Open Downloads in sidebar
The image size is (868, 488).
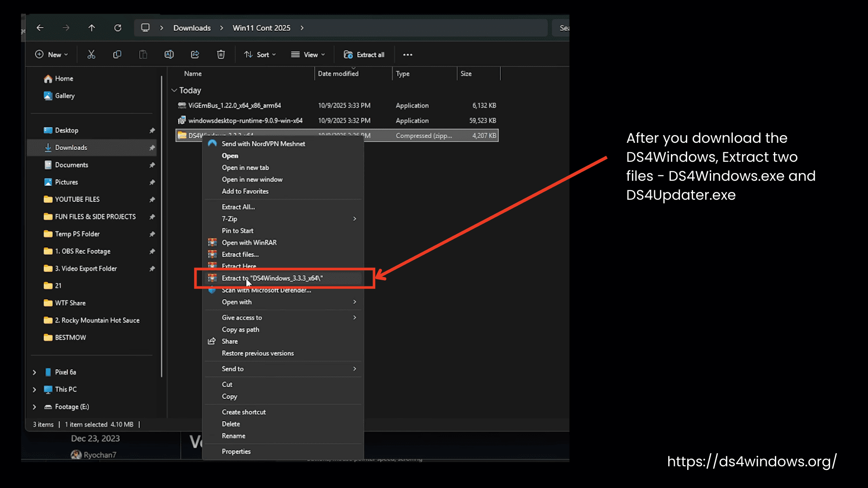point(91,148)
